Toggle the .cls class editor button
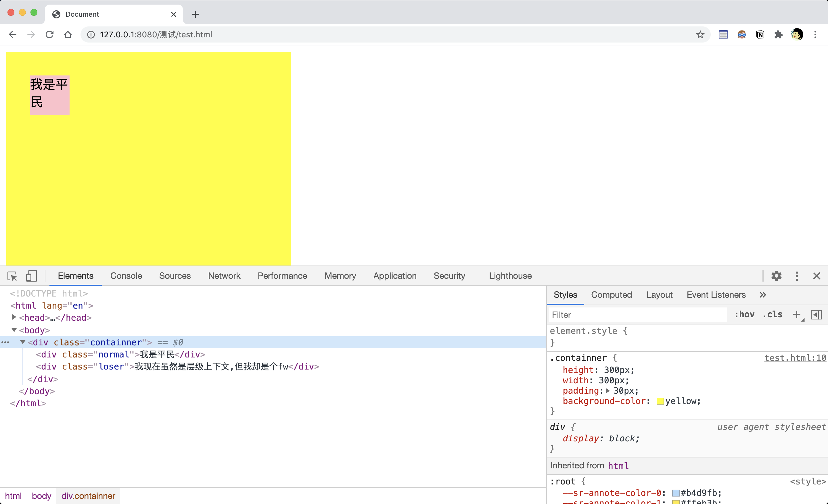This screenshot has width=828, height=504. click(x=773, y=315)
